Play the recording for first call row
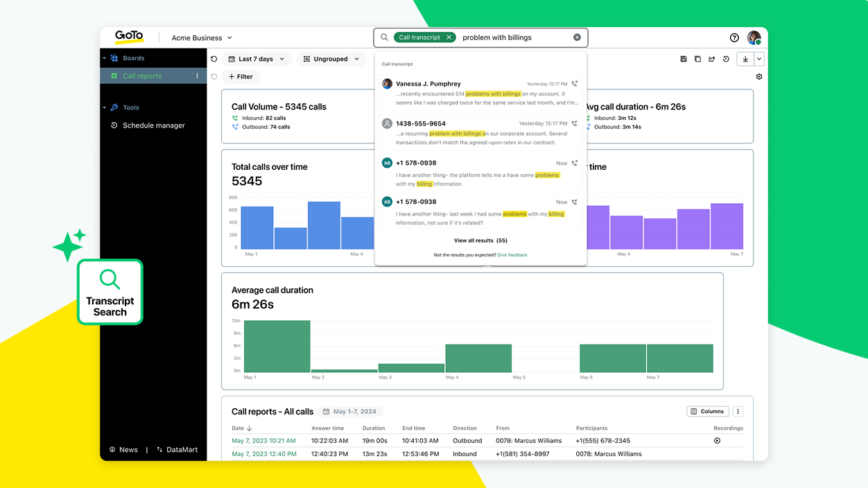Image resolution: width=868 pixels, height=488 pixels. click(x=717, y=441)
